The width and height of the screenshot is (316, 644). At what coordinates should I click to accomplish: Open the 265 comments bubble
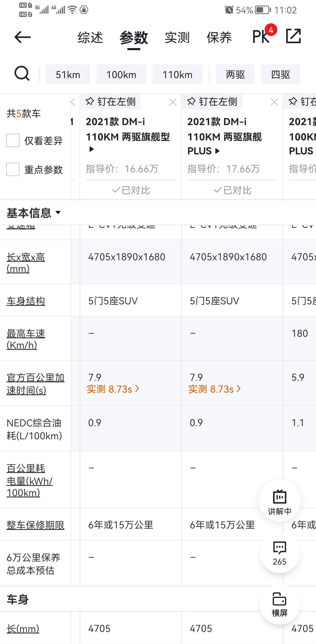[x=280, y=553]
